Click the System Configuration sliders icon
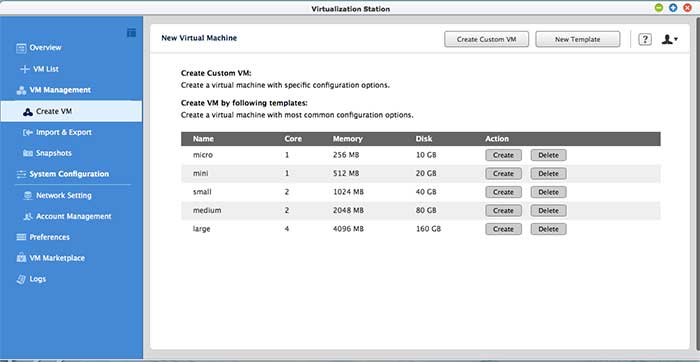Screen dimensions: 700x362 [21, 174]
